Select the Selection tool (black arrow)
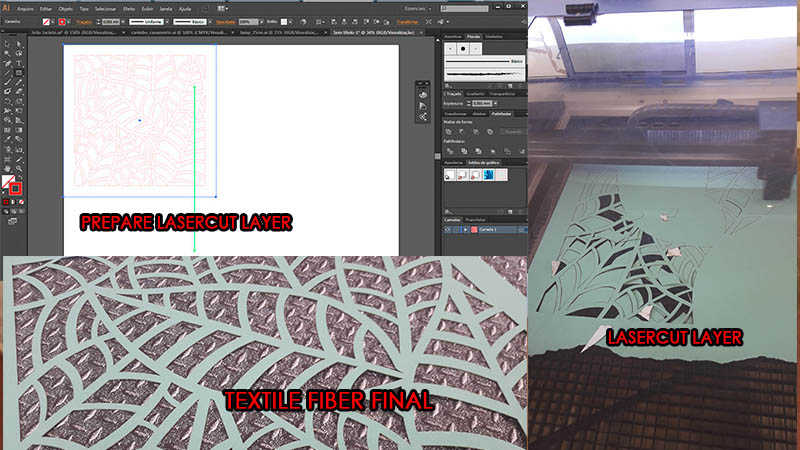The height and width of the screenshot is (450, 800). click(x=7, y=44)
